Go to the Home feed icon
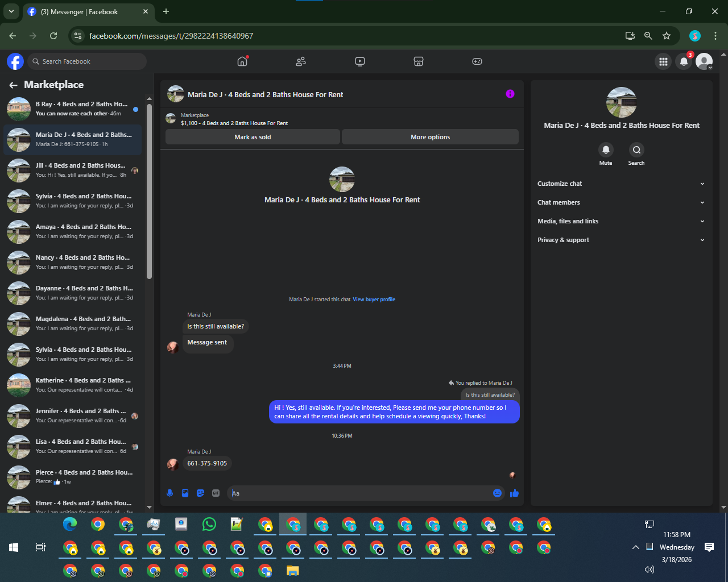This screenshot has height=582, width=728. coord(242,61)
